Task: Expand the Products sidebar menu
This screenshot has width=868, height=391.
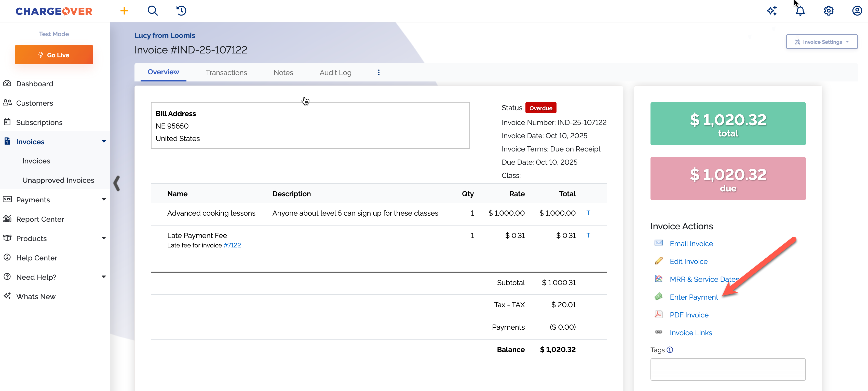Action: (103, 238)
